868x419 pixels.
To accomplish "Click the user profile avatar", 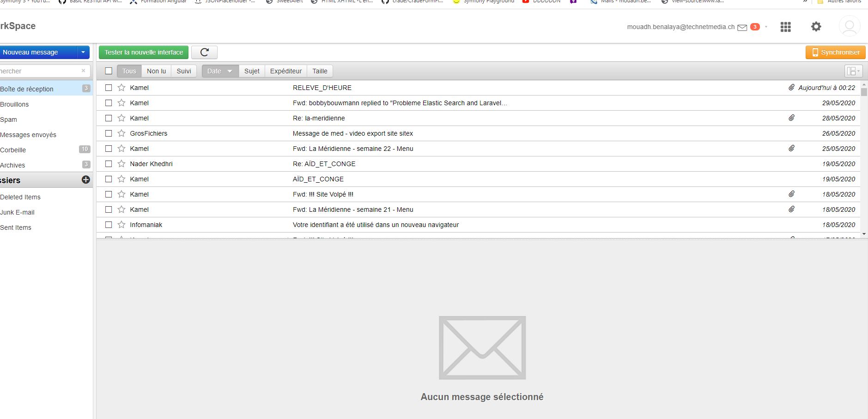I will tap(849, 27).
